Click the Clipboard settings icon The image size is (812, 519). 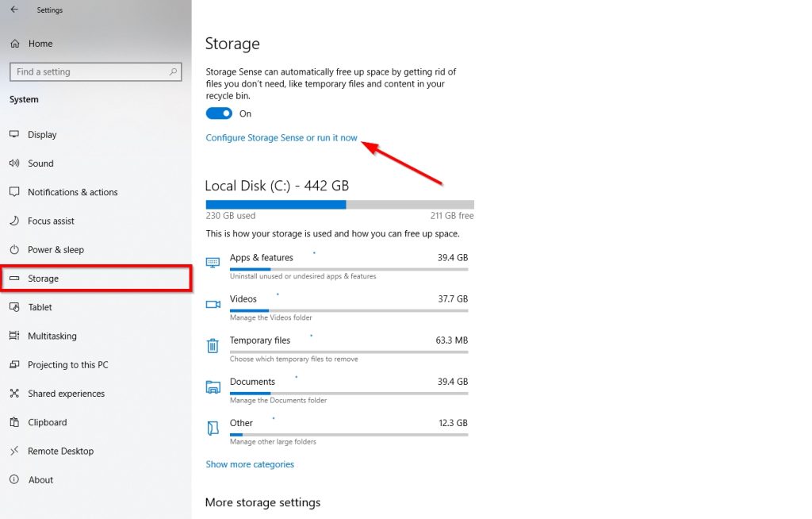(16, 422)
